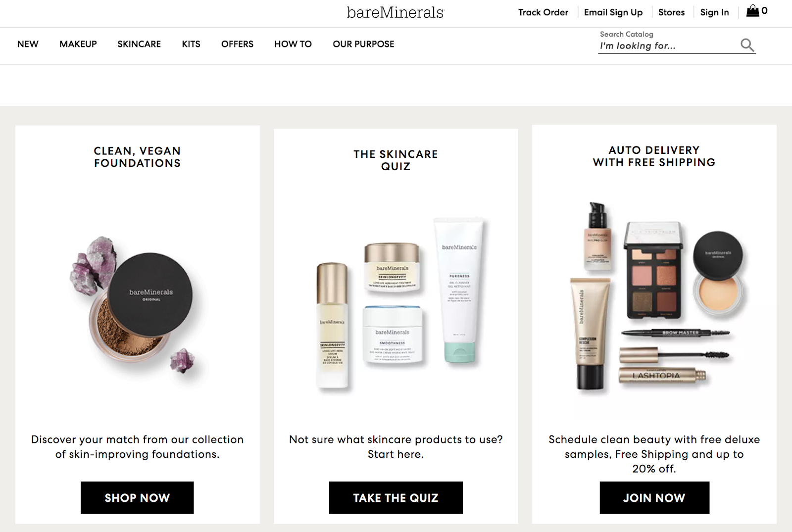Select SKINCARE in the navigation bar
792x532 pixels.
(139, 44)
